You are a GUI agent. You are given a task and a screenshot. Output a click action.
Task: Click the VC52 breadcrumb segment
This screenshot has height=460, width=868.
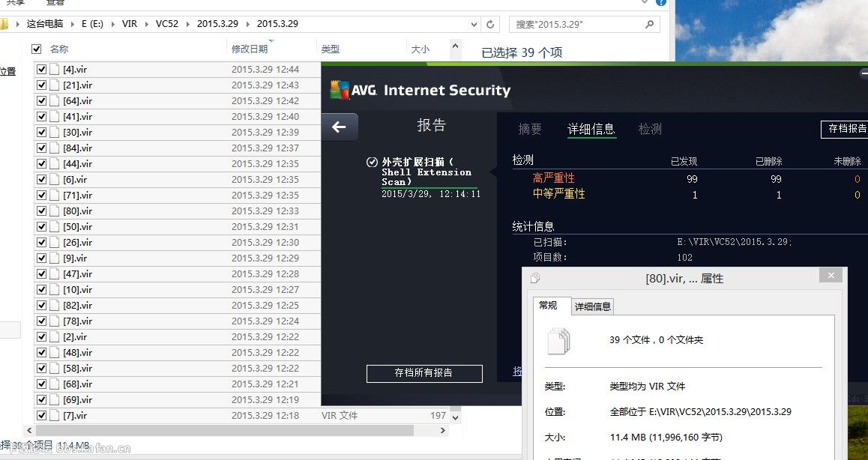coord(167,24)
